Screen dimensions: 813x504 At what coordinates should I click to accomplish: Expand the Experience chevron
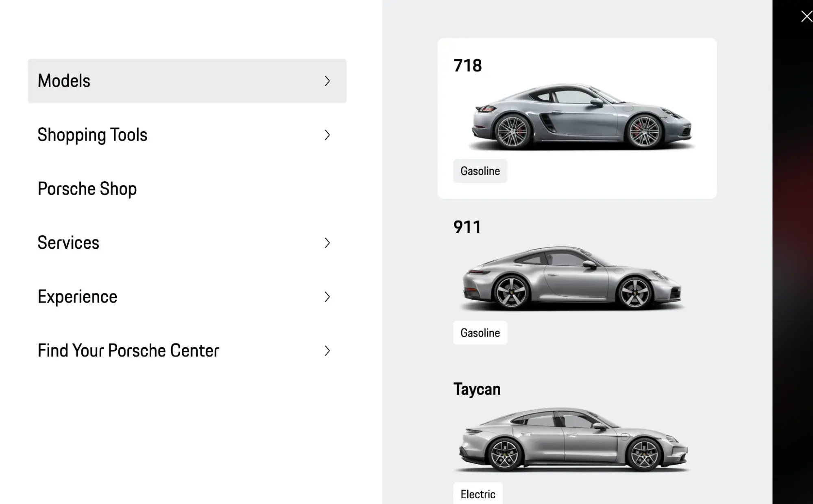(328, 297)
